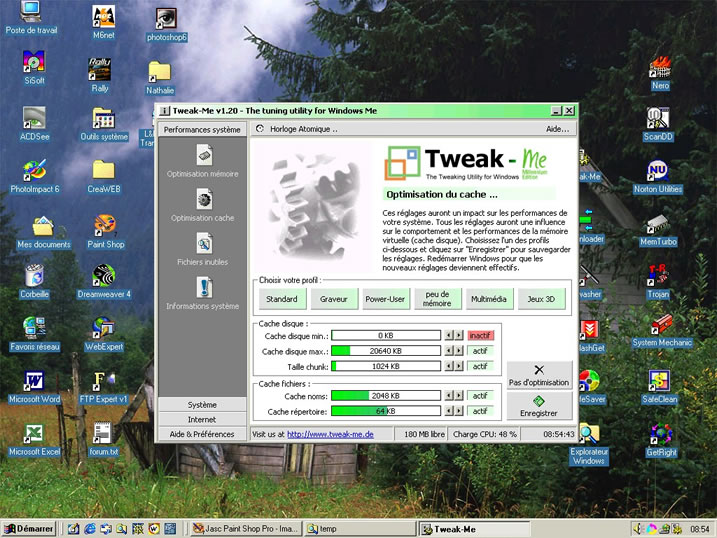Open Optimisation mémoire in the sidebar

click(x=202, y=160)
